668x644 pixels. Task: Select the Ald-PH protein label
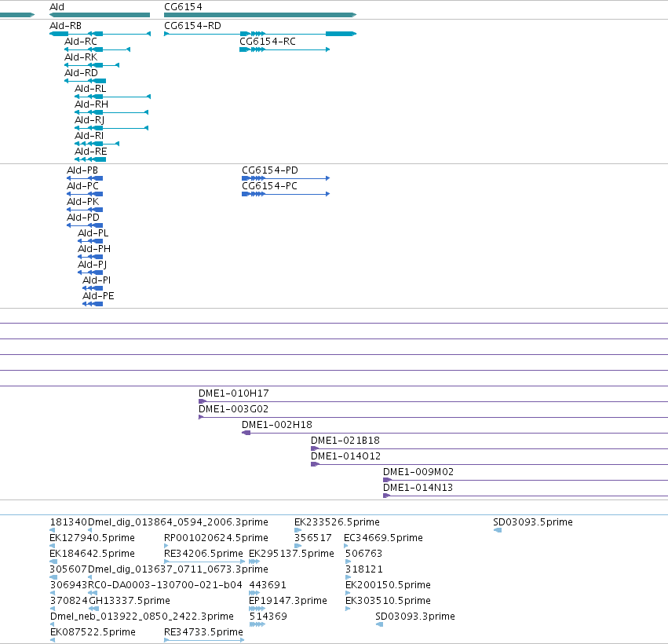(94, 249)
